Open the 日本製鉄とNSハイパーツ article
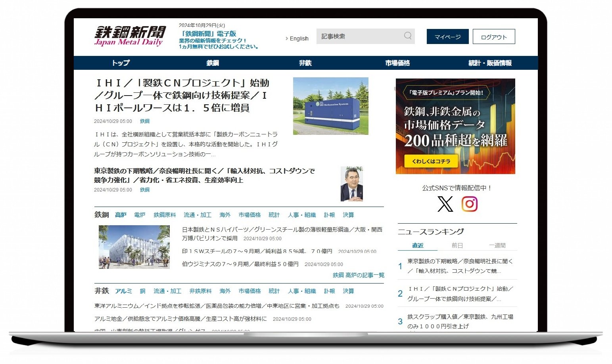This screenshot has height=364, width=612. pyautogui.click(x=282, y=234)
